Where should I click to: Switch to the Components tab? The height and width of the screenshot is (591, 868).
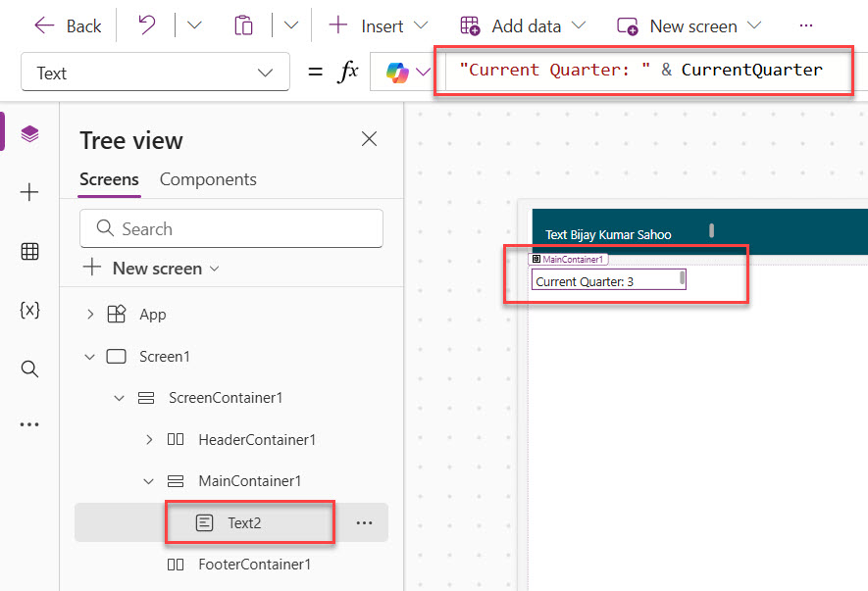pyautogui.click(x=208, y=179)
